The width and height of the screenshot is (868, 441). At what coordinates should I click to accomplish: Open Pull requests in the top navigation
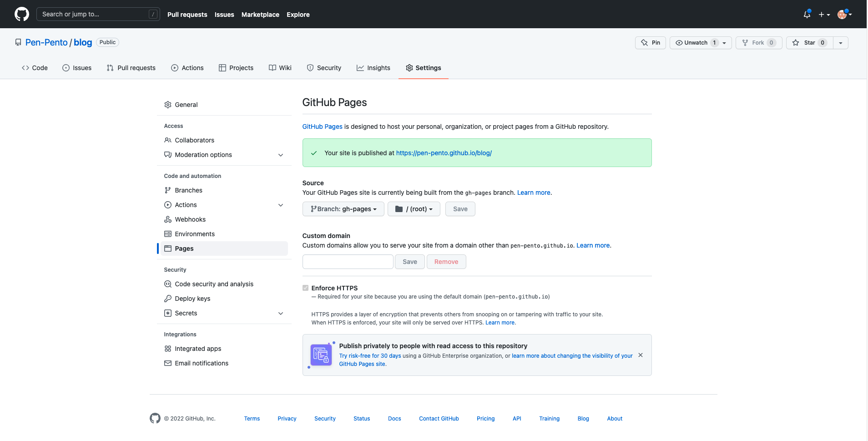(187, 15)
